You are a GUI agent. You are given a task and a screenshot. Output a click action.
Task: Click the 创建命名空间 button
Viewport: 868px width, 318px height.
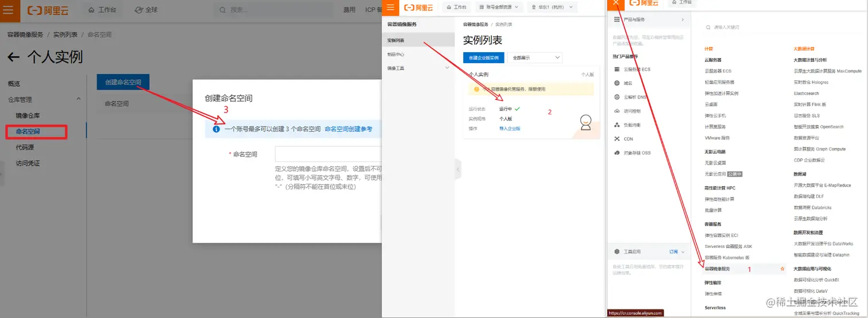pos(123,82)
